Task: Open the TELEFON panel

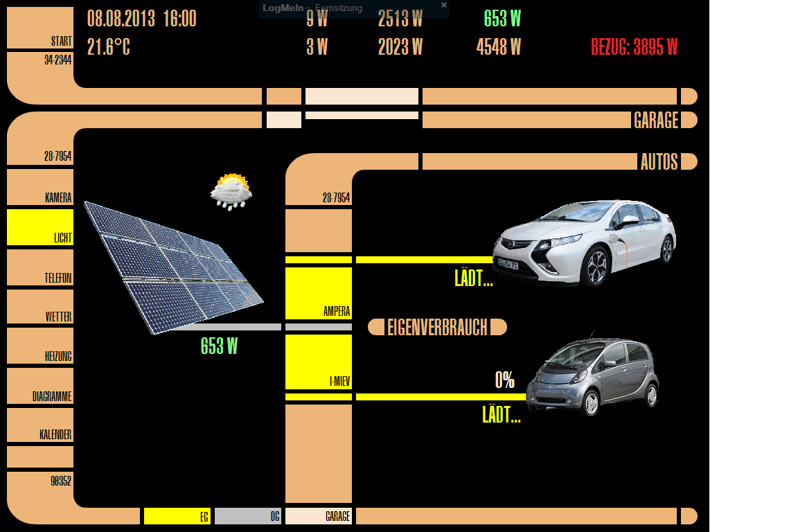Action: point(39,267)
